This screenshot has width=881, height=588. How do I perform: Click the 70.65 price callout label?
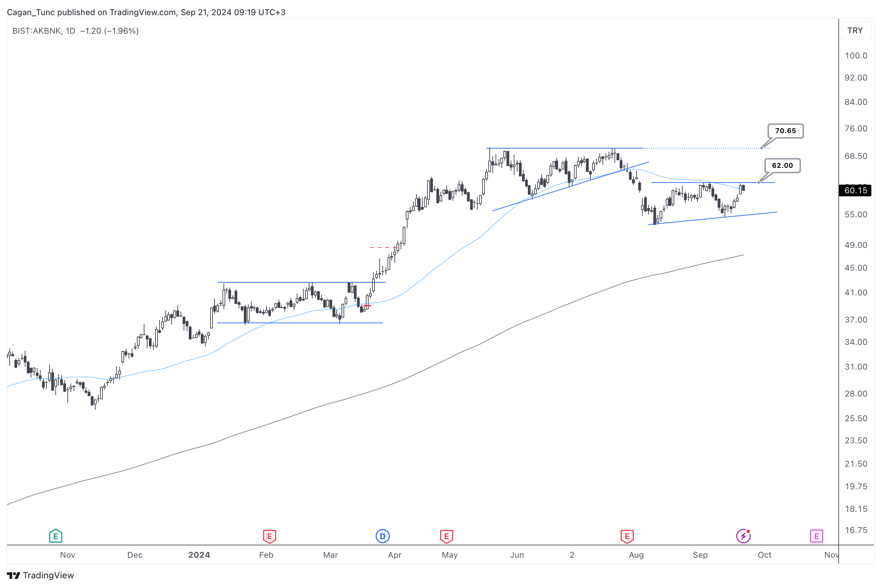(785, 131)
